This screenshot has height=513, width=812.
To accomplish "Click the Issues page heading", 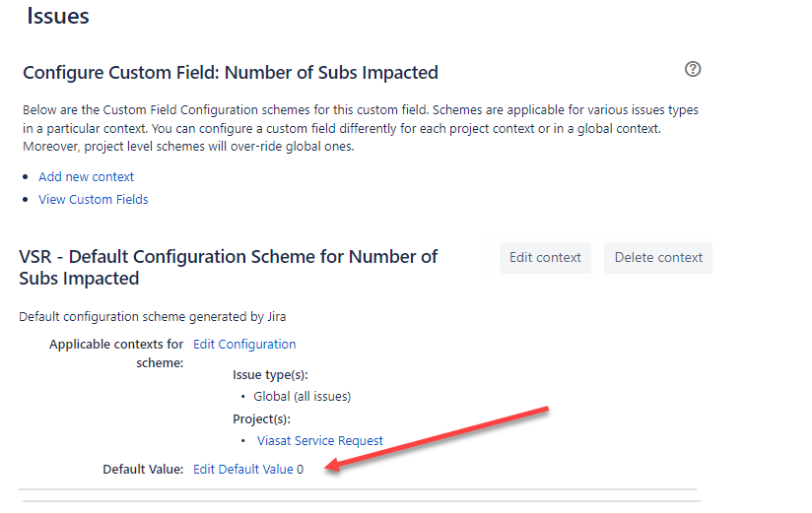I will [x=58, y=16].
